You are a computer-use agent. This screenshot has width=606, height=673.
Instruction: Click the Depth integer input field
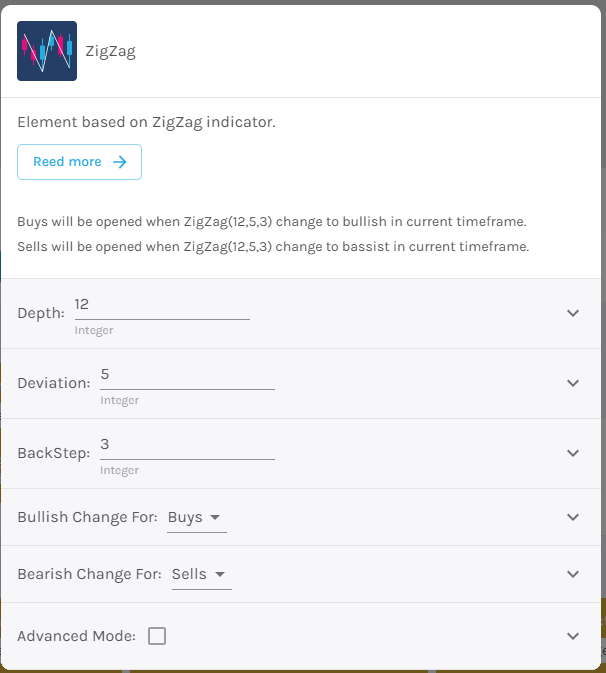(162, 307)
